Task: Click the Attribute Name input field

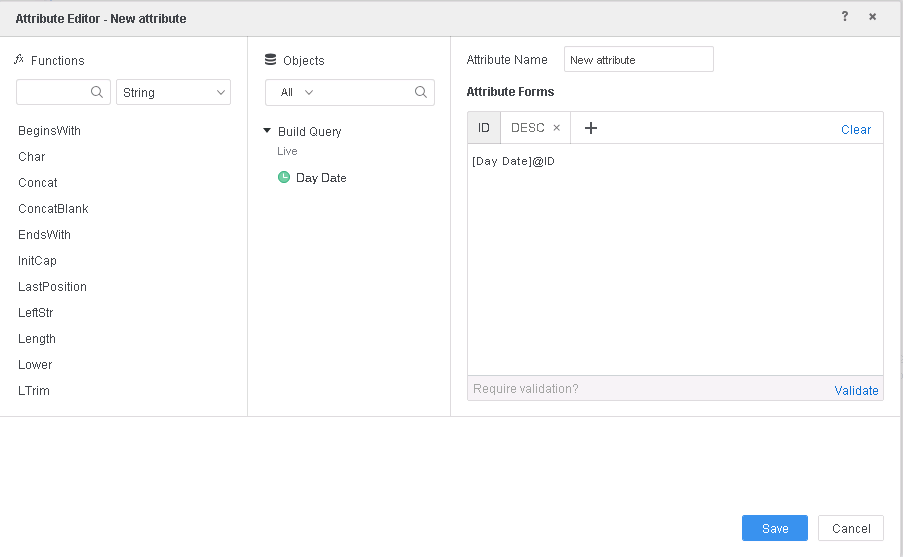Action: 638,60
